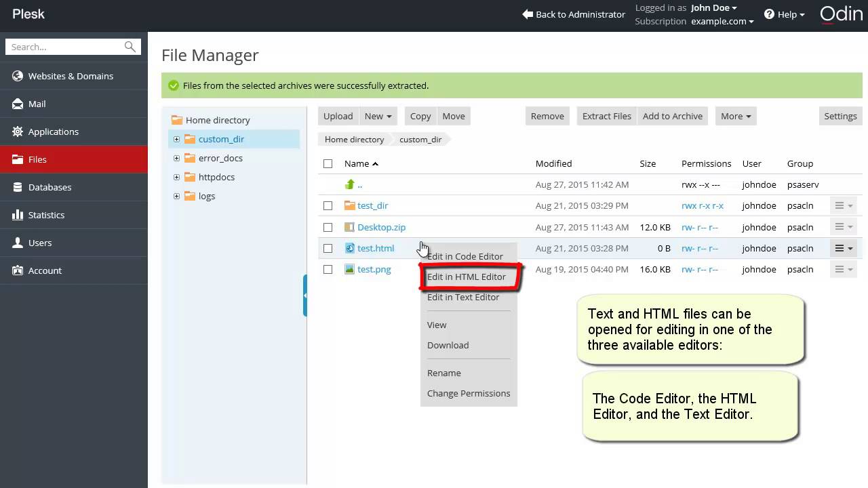
Task: Select the Desktop.zip checkbox
Action: pos(328,227)
